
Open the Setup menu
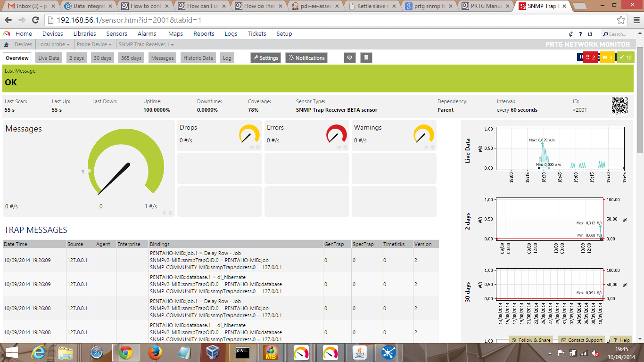[284, 34]
